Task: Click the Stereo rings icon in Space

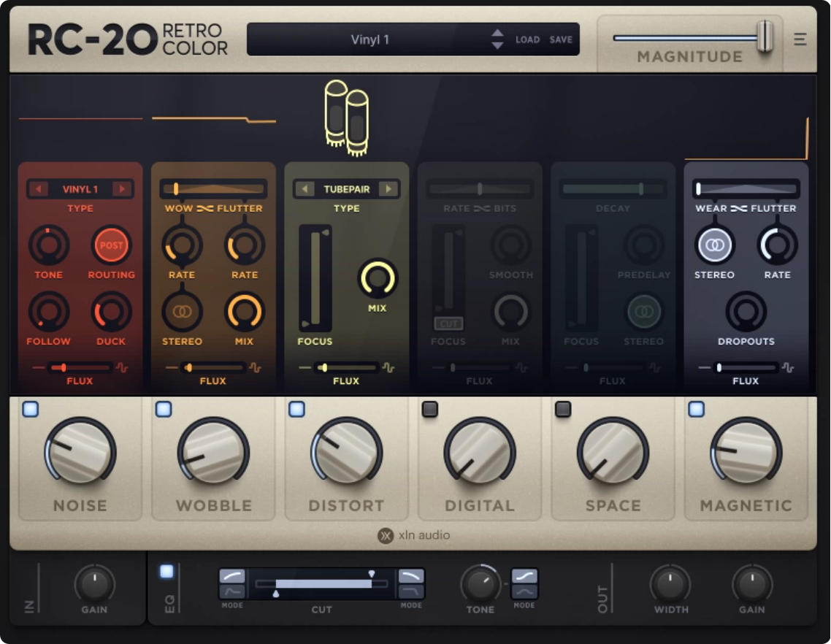Action: pos(644,312)
